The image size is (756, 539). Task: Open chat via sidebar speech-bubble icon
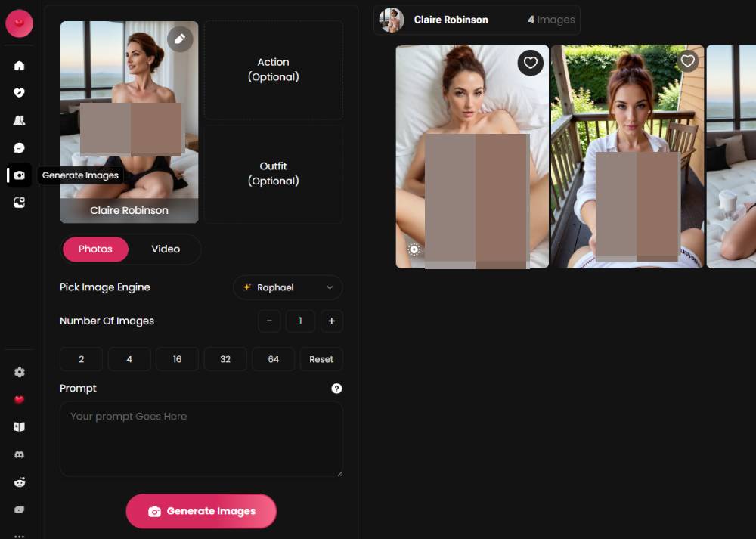pos(20,147)
